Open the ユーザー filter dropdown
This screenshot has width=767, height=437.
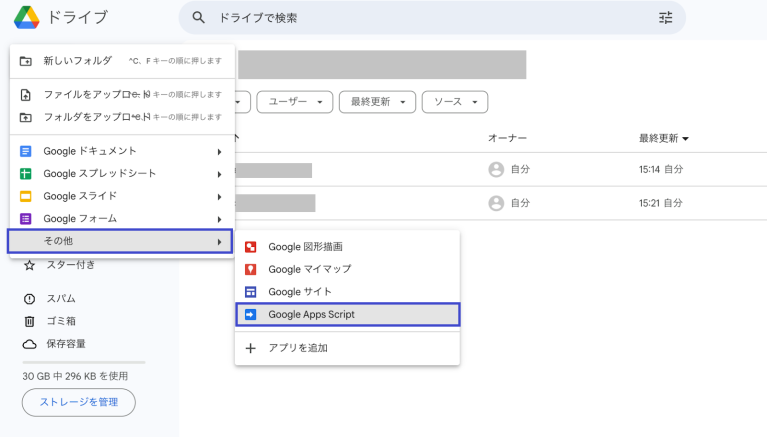[294, 102]
